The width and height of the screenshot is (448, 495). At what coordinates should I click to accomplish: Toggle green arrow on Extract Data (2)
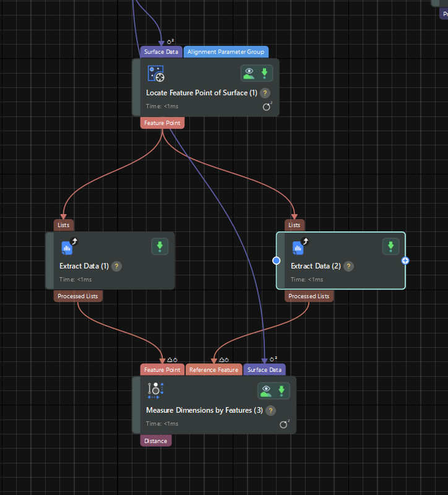[390, 247]
